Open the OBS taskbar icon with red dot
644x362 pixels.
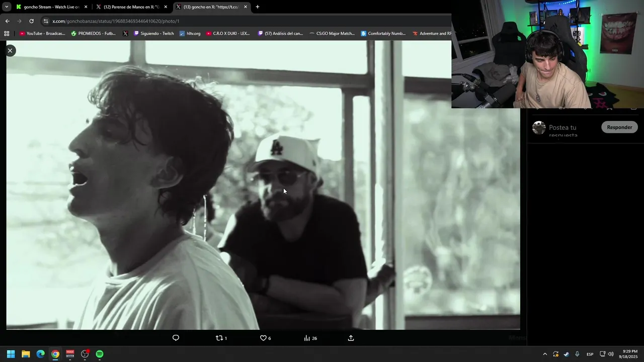coord(85,354)
